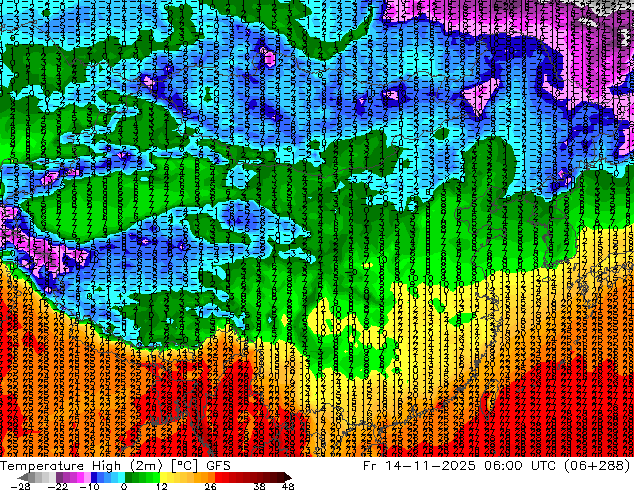634x490 pixels.
Task: Click the dark purple -22 °C legend swatch
Action: coord(59,477)
